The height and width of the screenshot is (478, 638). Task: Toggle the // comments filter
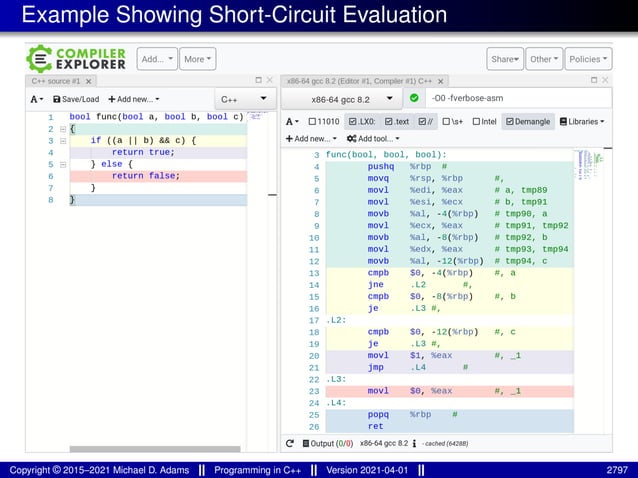coord(426,122)
